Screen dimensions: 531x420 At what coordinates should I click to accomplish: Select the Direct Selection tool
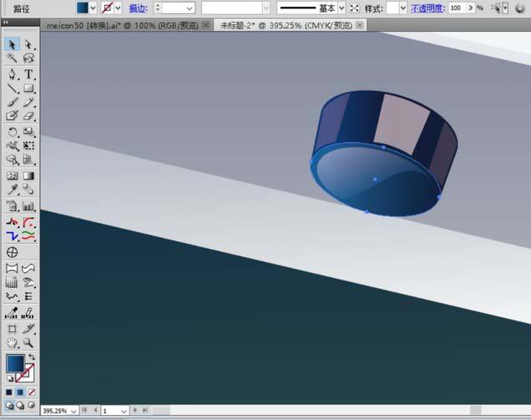28,44
